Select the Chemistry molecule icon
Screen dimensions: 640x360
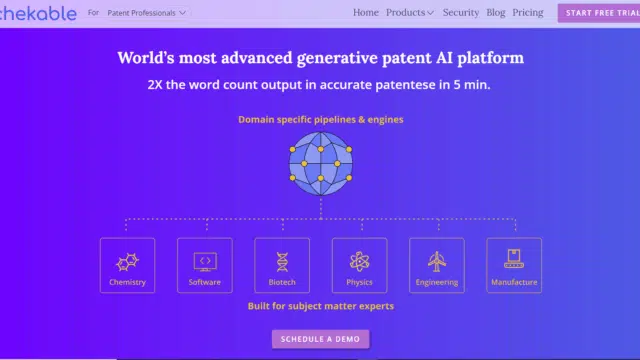[127, 262]
